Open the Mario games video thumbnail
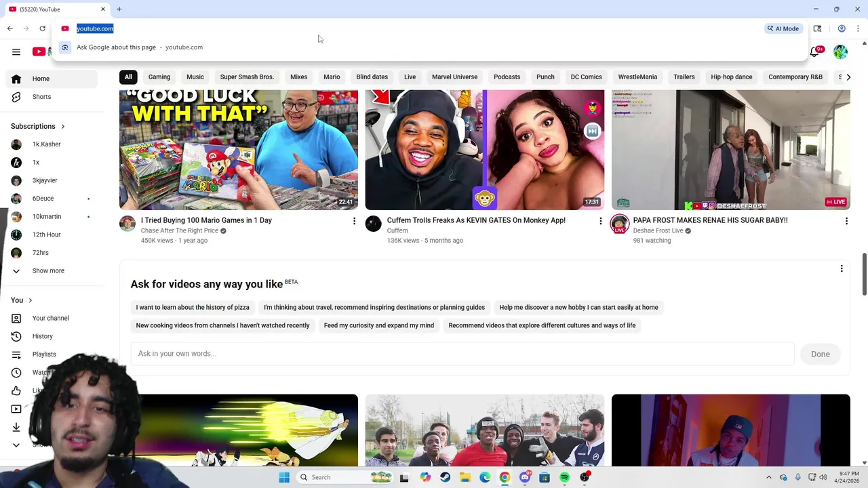This screenshot has height=488, width=868. point(239,150)
